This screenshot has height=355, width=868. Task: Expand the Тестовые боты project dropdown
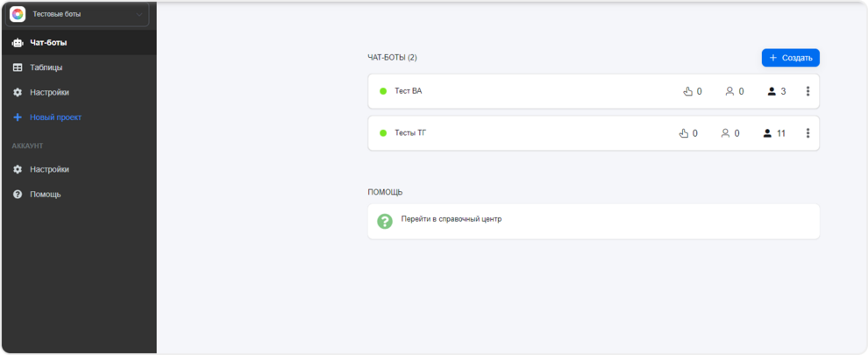point(139,14)
